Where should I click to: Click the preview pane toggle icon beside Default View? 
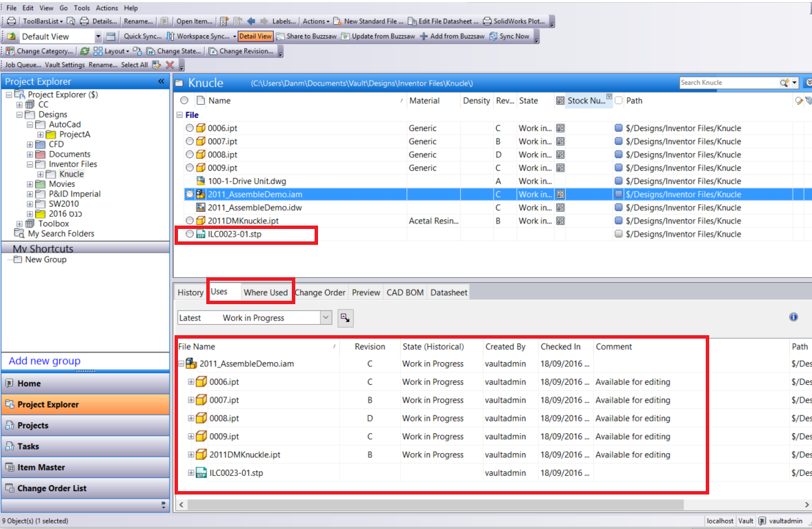(x=111, y=37)
